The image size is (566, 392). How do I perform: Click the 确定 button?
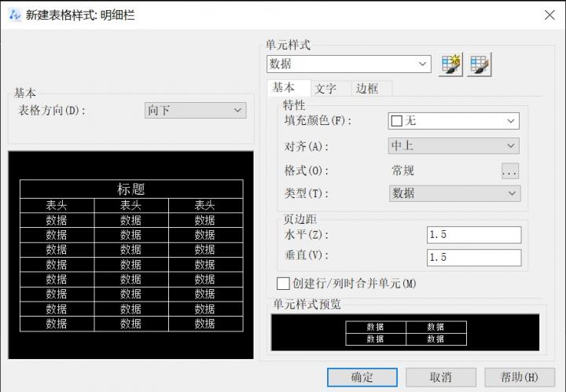pos(362,377)
